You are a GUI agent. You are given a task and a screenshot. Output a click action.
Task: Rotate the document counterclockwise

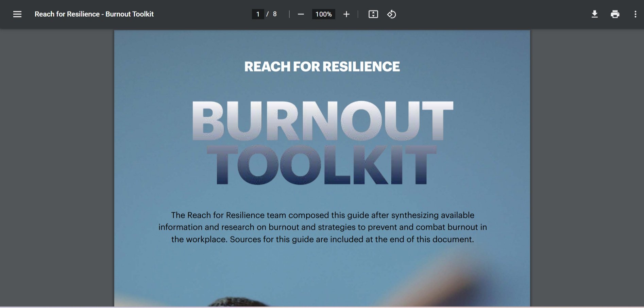click(391, 14)
